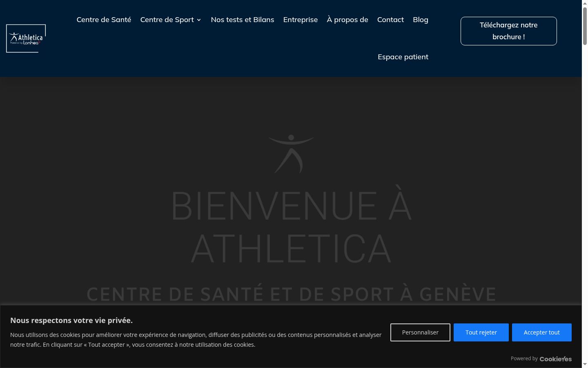
Task: Click the Nous respectons votre vie privée heading
Action: click(71, 321)
